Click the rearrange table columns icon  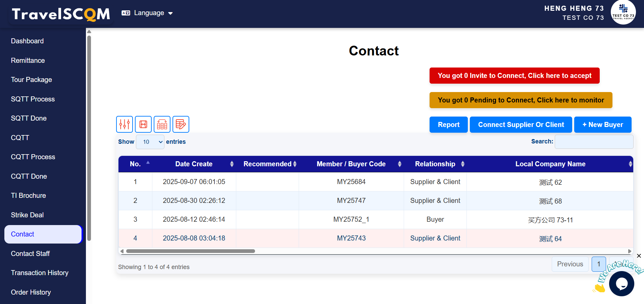(x=162, y=124)
